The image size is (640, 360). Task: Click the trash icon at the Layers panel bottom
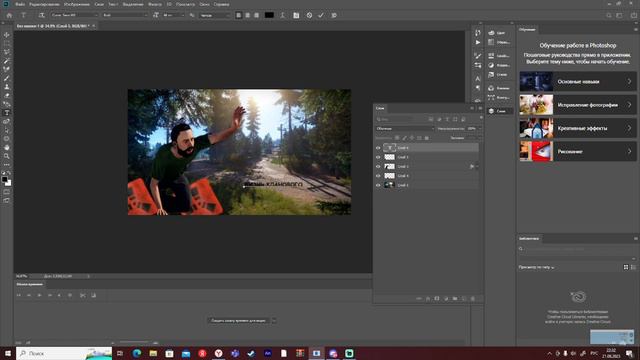(x=473, y=299)
